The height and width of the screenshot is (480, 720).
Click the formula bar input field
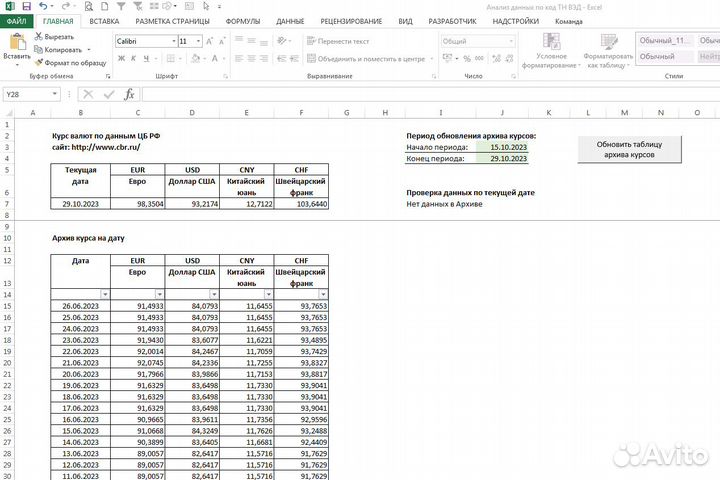pos(431,94)
